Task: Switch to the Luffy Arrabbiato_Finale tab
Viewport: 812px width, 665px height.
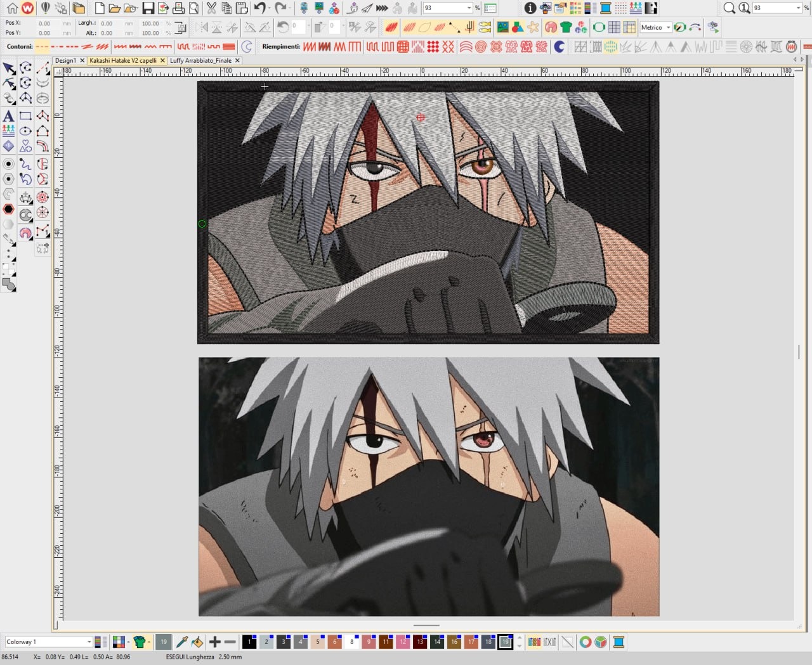Action: coord(200,60)
